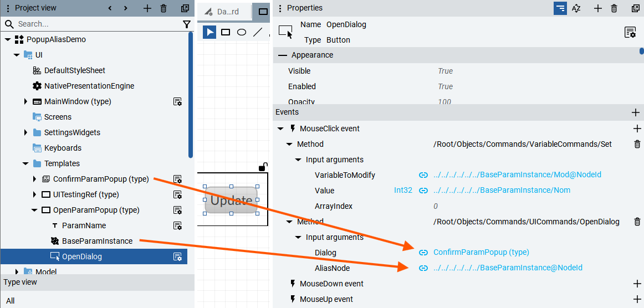Image resolution: width=644 pixels, height=308 pixels.
Task: Click the Update button on canvas
Action: tap(231, 200)
